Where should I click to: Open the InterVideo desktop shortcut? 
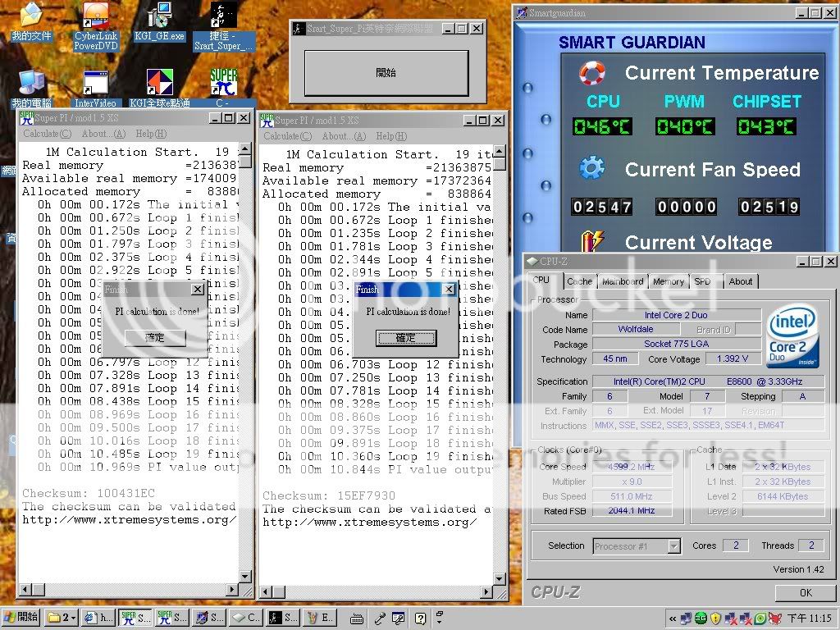[x=96, y=84]
